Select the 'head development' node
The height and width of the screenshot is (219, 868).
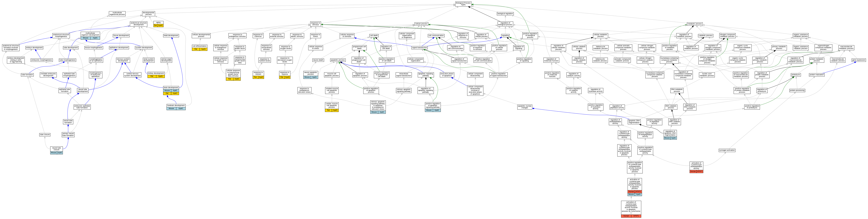[171, 35]
